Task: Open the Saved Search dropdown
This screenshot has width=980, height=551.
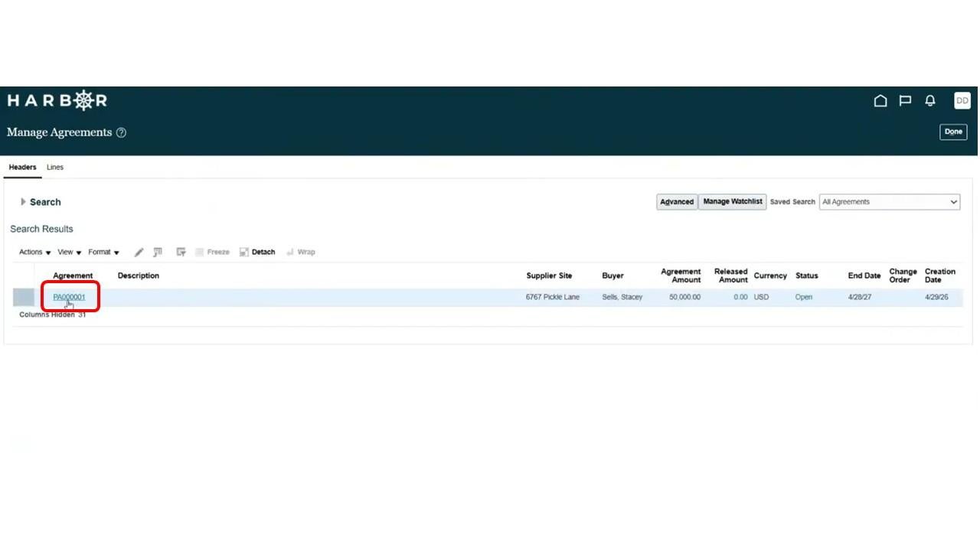Action: click(890, 202)
